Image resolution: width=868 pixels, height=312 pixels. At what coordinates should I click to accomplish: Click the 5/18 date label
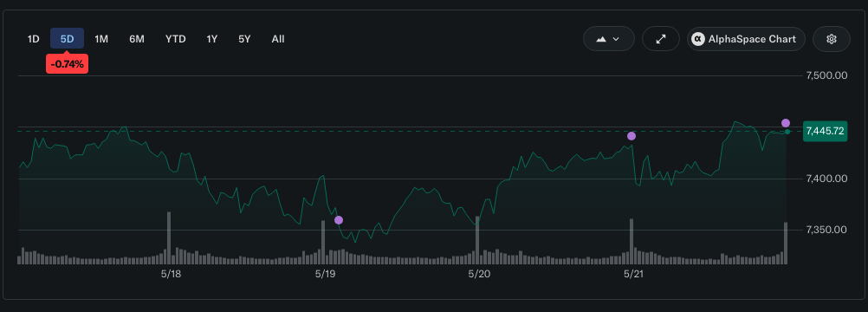(172, 274)
